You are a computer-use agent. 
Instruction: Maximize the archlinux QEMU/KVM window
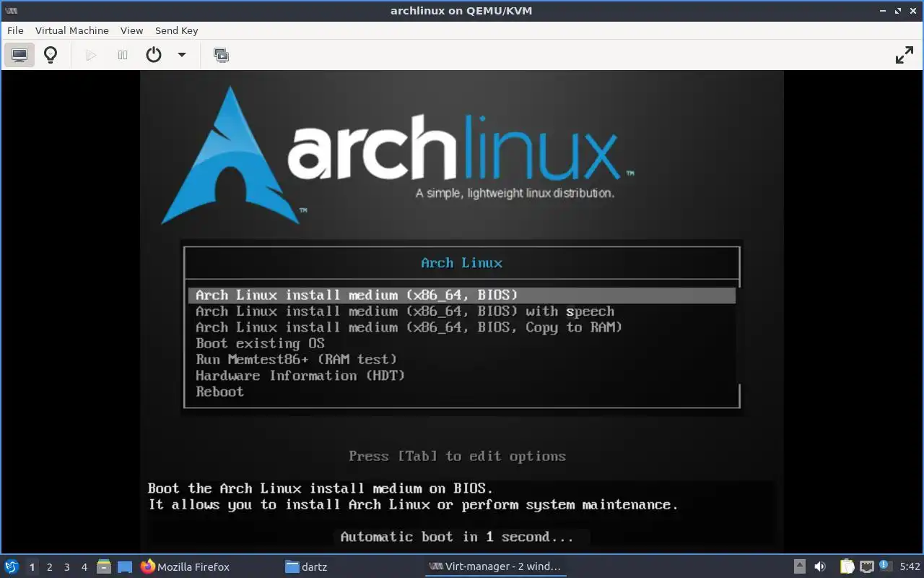tap(898, 10)
